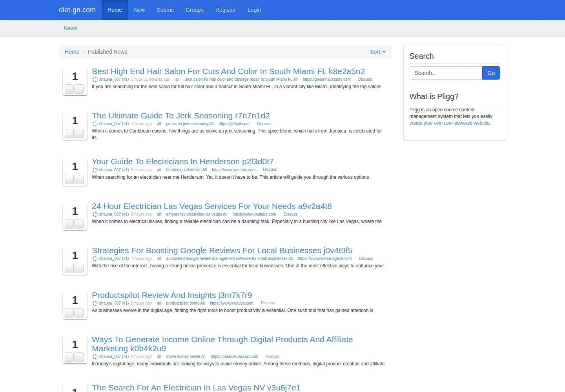Open https://www.repmanagerai.com link

pyautogui.click(x=325, y=259)
